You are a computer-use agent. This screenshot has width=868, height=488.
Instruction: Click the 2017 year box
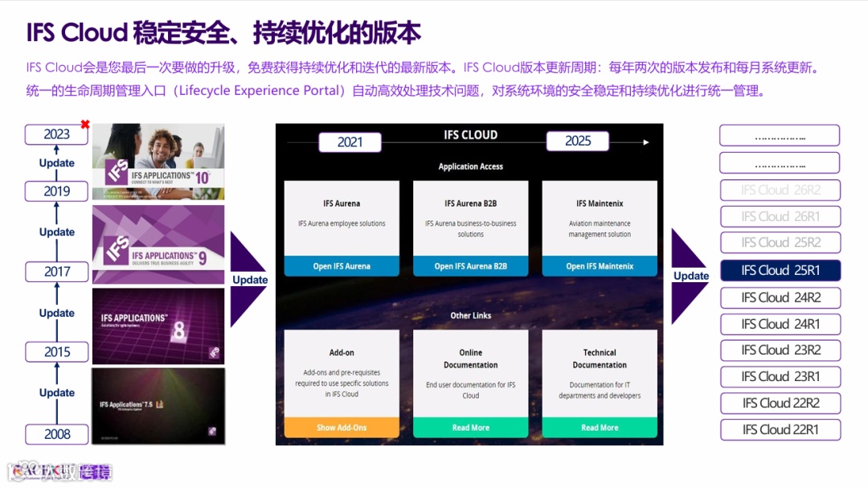(56, 272)
